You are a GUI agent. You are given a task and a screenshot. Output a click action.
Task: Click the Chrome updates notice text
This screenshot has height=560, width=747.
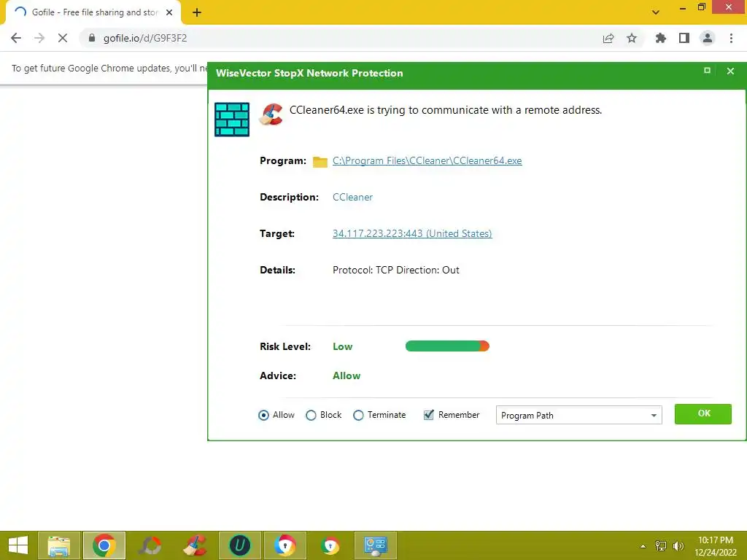[109, 68]
